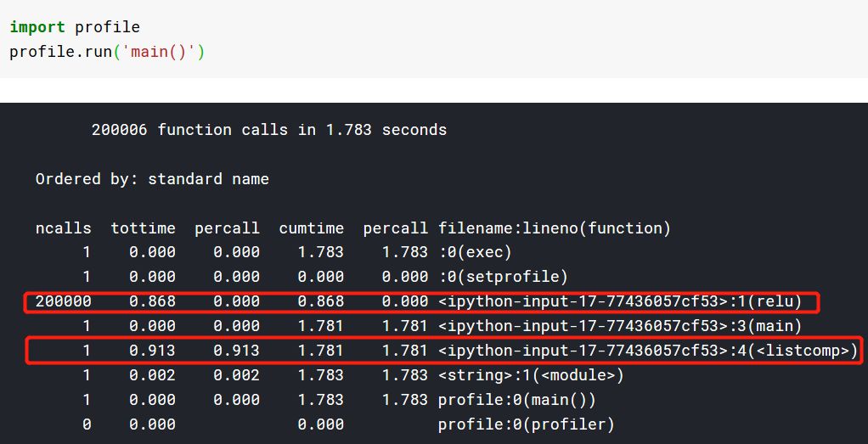Click the profile:0(profiler) row entry
This screenshot has width=868, height=444.
point(526,424)
